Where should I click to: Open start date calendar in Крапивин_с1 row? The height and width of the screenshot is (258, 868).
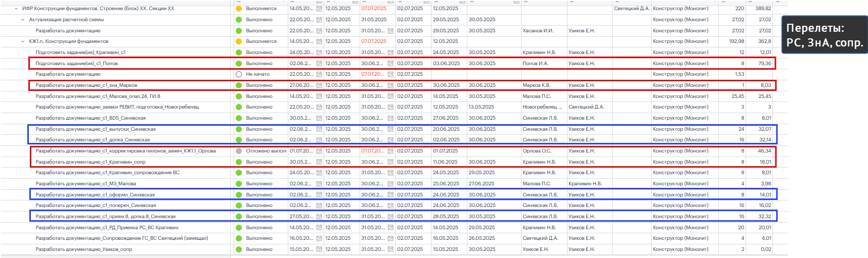click(319, 53)
